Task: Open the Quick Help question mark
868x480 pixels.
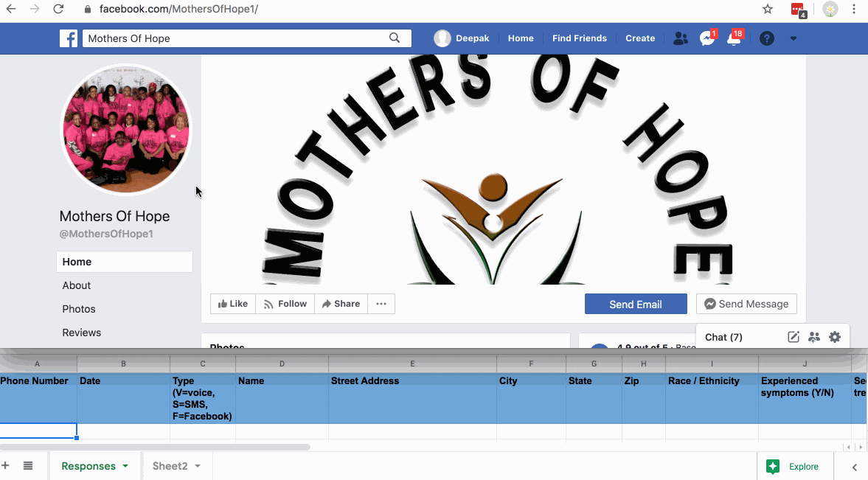Action: 767,38
